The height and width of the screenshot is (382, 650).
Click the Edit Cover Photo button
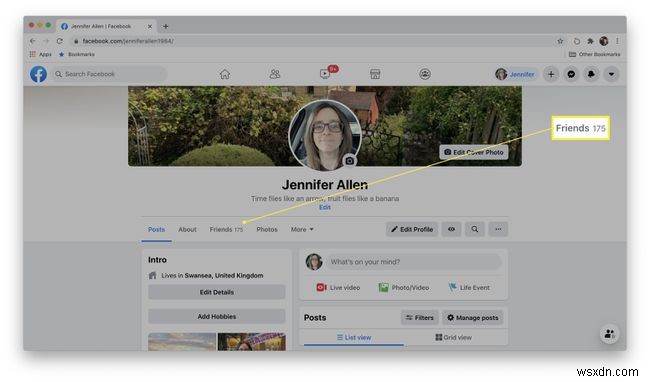(x=473, y=152)
